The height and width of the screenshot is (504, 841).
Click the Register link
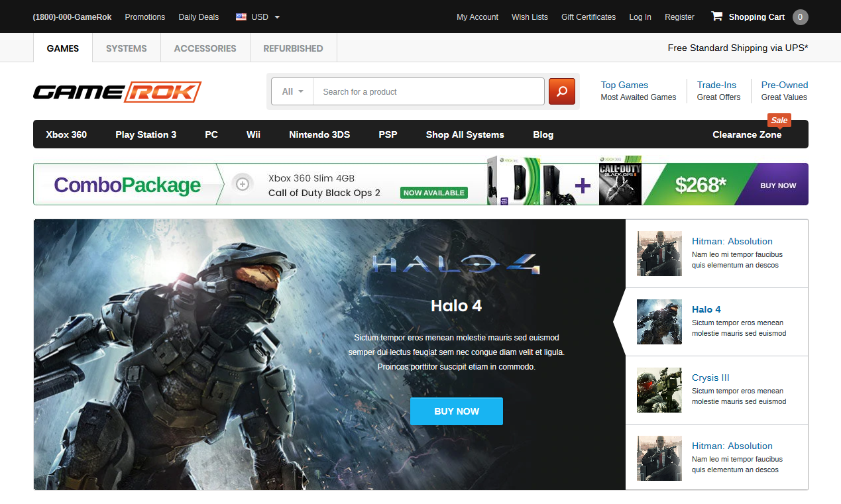[x=679, y=17]
